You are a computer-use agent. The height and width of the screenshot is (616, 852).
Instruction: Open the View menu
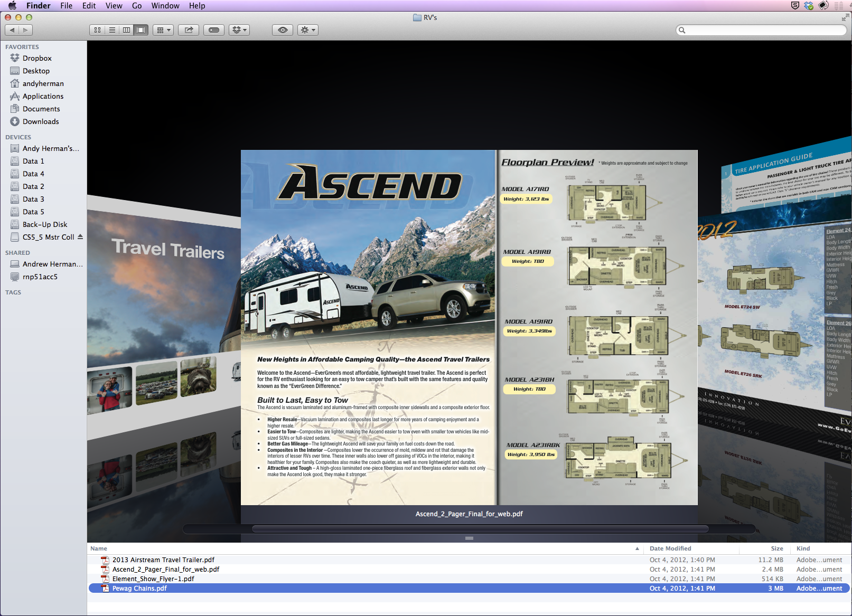(x=114, y=6)
